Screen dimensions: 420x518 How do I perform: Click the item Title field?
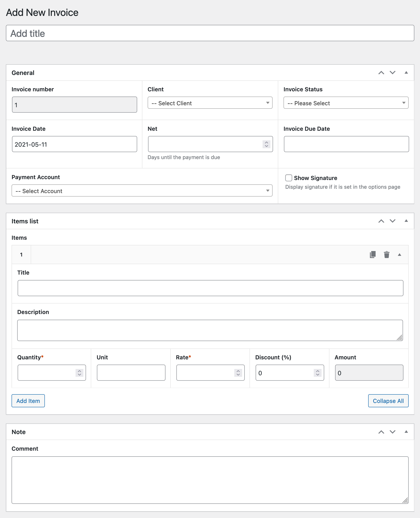210,288
